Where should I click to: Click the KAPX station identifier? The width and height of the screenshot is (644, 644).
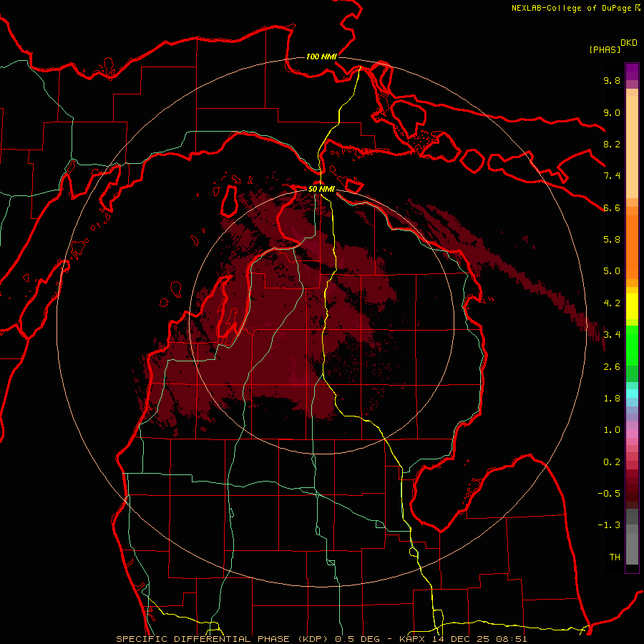pyautogui.click(x=411, y=639)
